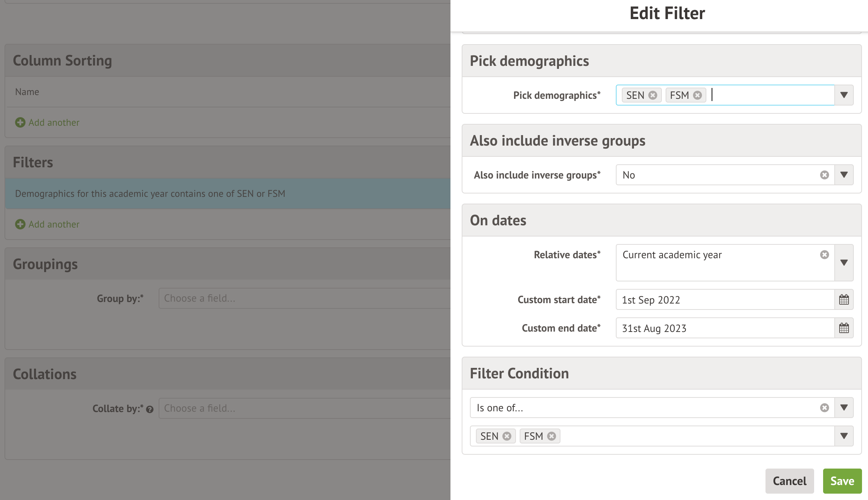Image resolution: width=868 pixels, height=500 pixels.
Task: Open the 'Is one of...' condition dropdown
Action: [x=844, y=408]
